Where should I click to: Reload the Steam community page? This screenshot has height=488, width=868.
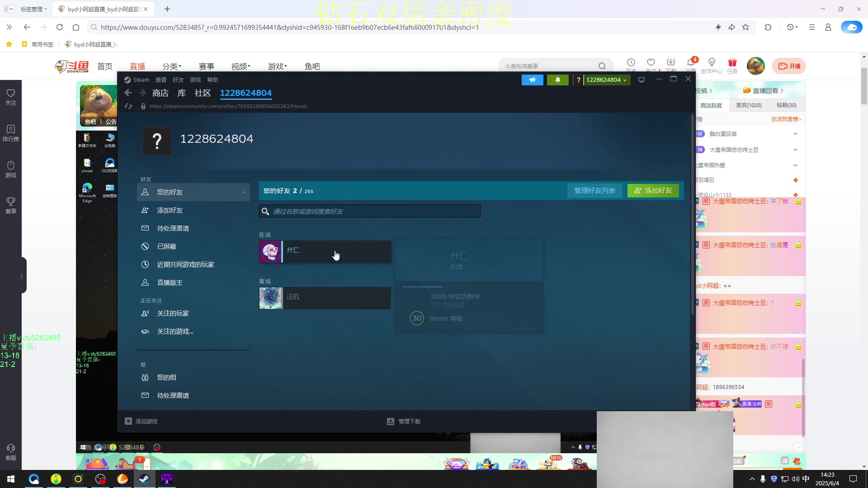coord(128,106)
